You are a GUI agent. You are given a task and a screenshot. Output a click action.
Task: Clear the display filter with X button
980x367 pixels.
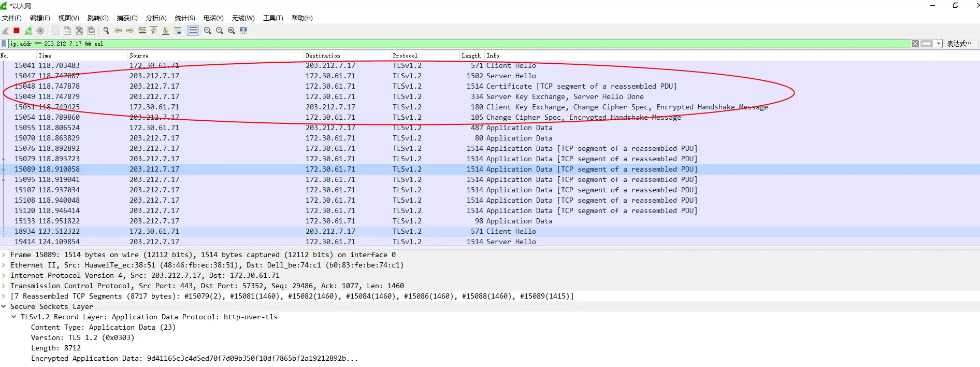click(915, 44)
